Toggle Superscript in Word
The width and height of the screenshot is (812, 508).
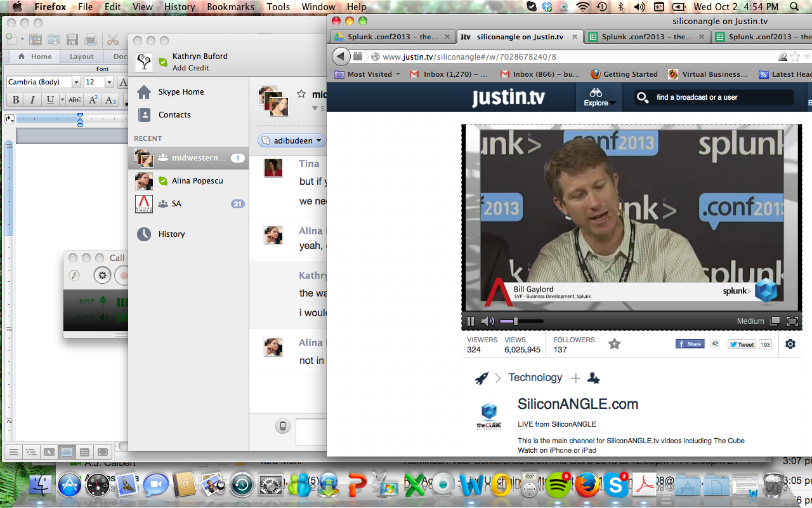93,100
